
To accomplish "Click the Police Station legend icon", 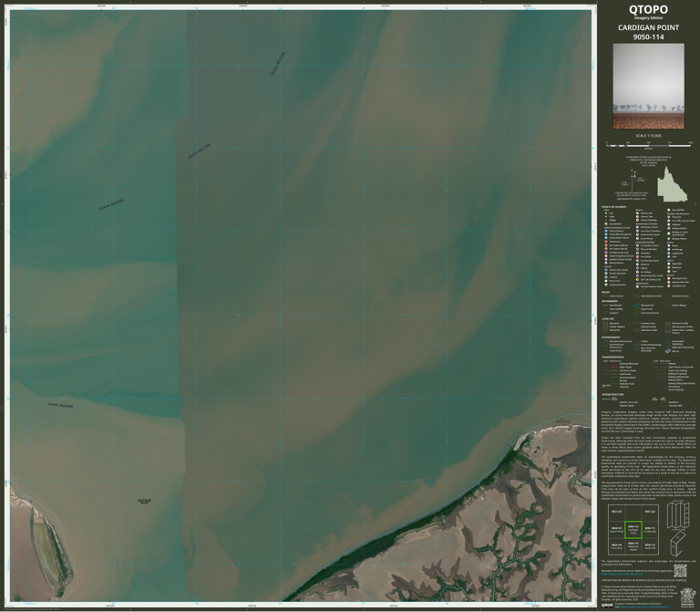I will click(606, 231).
